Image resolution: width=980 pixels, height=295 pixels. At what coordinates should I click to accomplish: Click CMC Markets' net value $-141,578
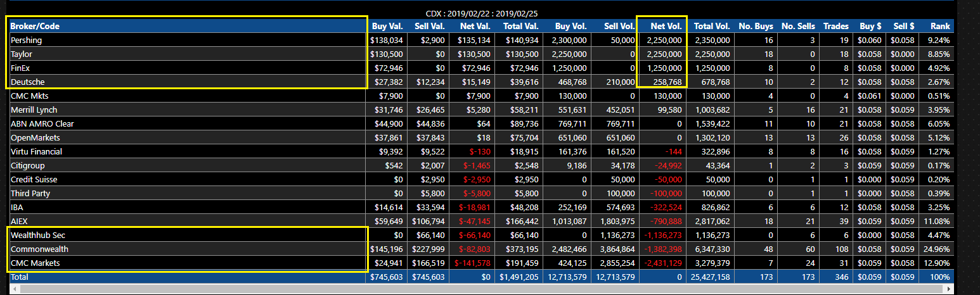tap(472, 263)
